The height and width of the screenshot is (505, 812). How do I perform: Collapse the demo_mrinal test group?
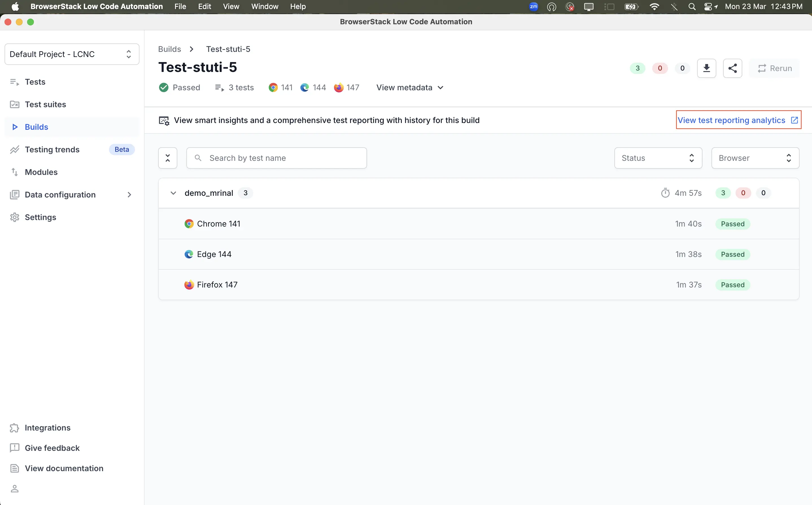(x=173, y=193)
